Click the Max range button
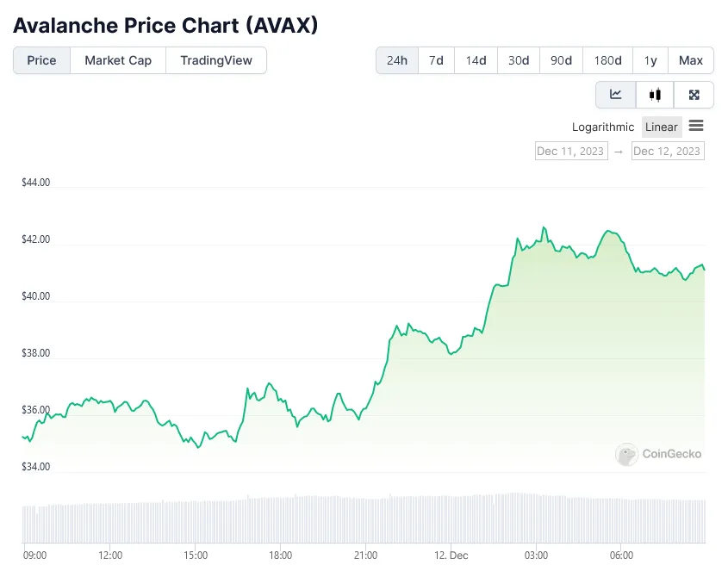The height and width of the screenshot is (584, 728). tap(690, 60)
